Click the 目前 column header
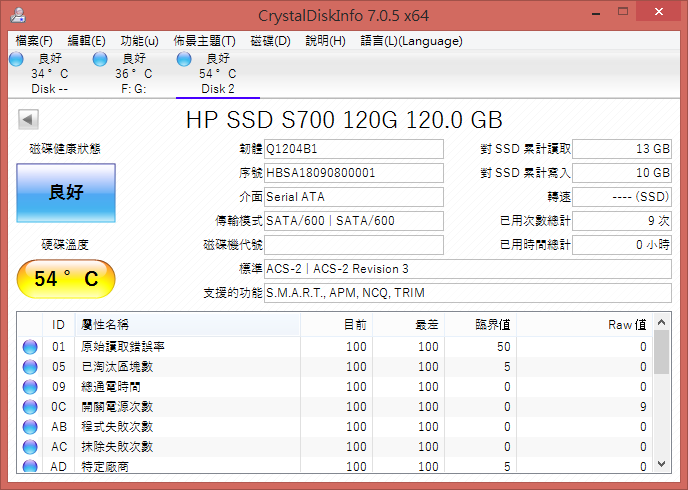Viewport: 688px width, 490px height. pos(337,325)
